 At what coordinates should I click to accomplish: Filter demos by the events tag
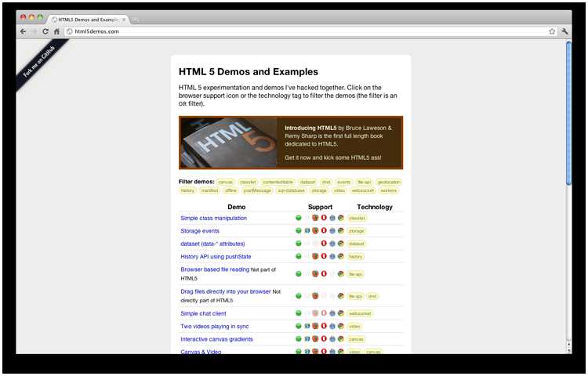tap(344, 182)
